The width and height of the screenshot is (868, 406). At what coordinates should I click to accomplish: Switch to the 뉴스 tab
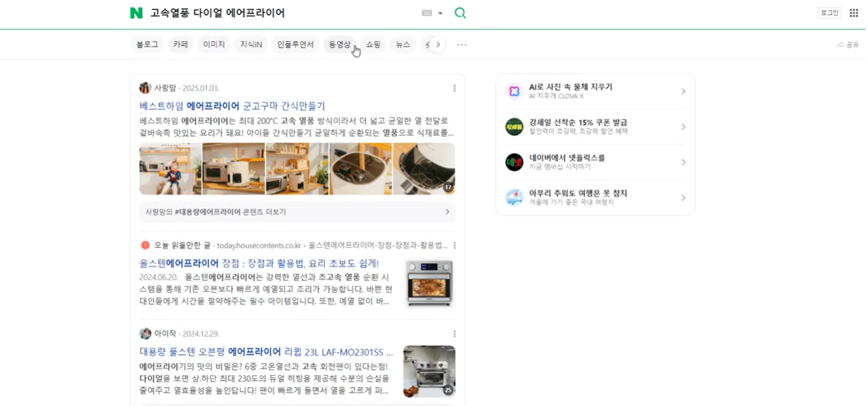tap(403, 45)
